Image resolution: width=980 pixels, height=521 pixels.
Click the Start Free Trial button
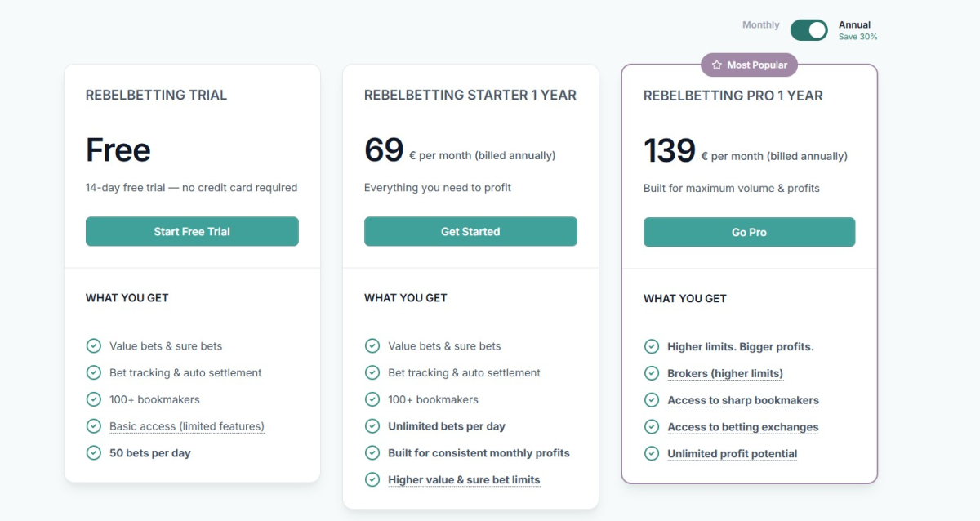pyautogui.click(x=192, y=232)
